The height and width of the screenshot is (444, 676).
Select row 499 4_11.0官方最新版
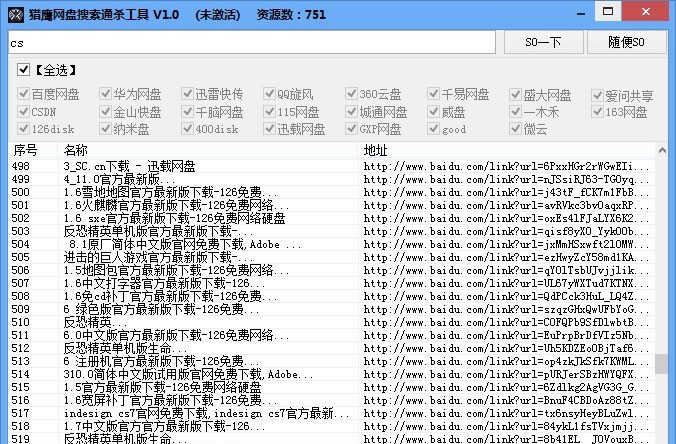point(332,179)
